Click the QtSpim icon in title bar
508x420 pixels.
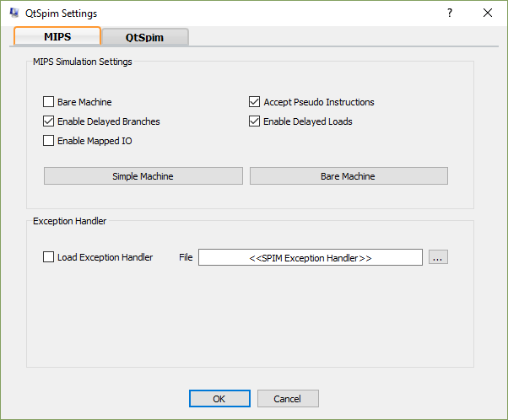(14, 13)
